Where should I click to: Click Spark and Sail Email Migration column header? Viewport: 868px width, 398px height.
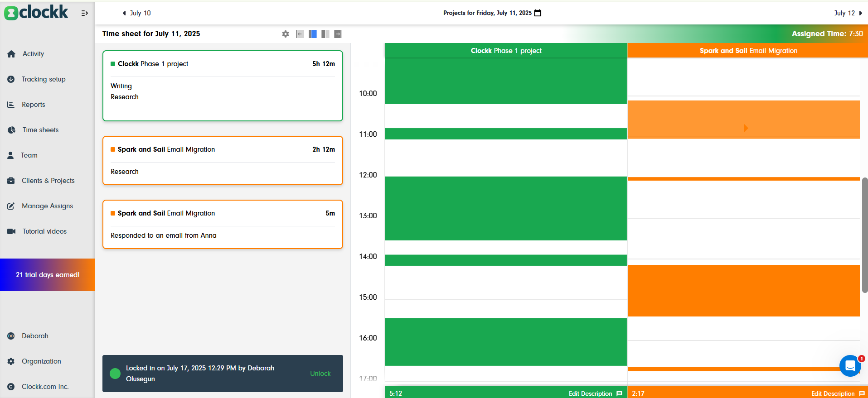748,51
